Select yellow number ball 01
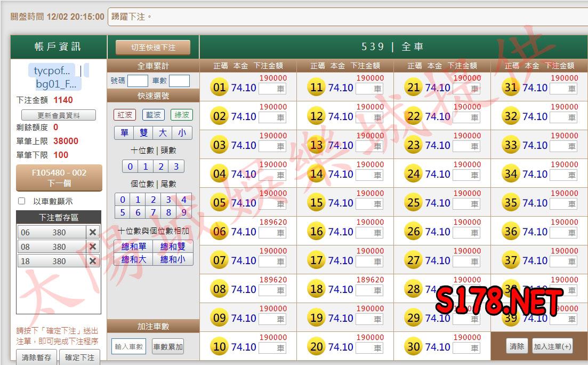Image resolution: width=588 pixels, height=365 pixels. pos(220,88)
